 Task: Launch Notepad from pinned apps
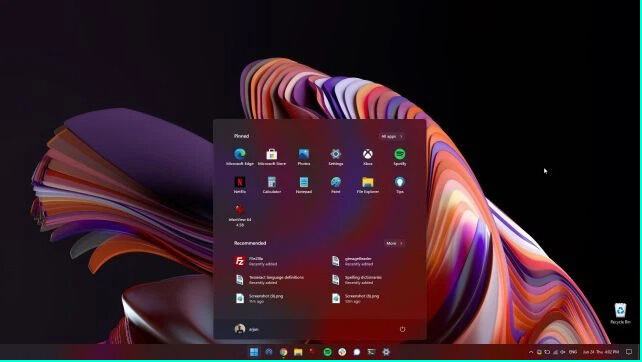pyautogui.click(x=304, y=185)
